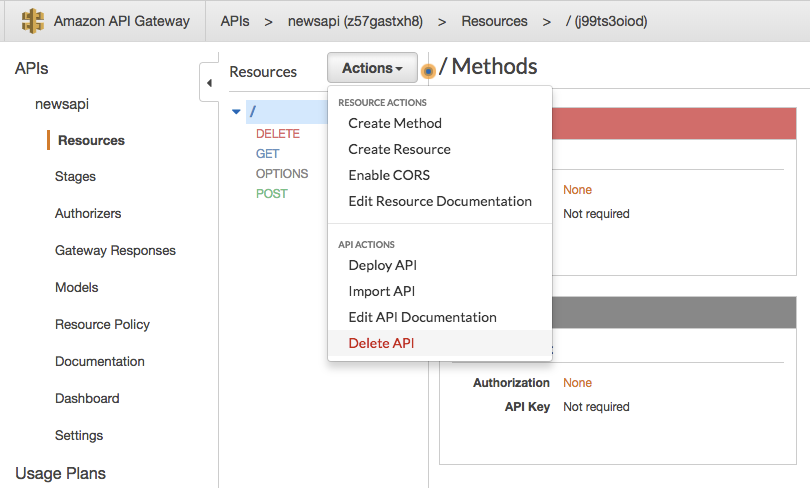Image resolution: width=810 pixels, height=488 pixels.
Task: Go to Dashboard in sidebar
Action: (x=87, y=398)
